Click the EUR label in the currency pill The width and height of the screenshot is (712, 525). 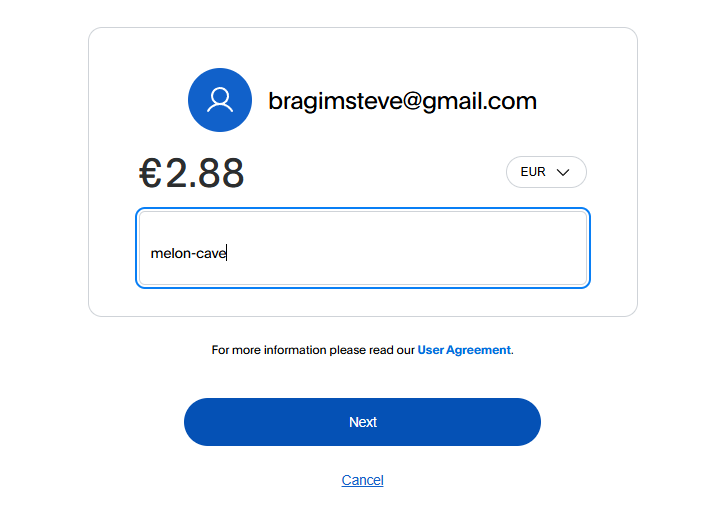(533, 172)
